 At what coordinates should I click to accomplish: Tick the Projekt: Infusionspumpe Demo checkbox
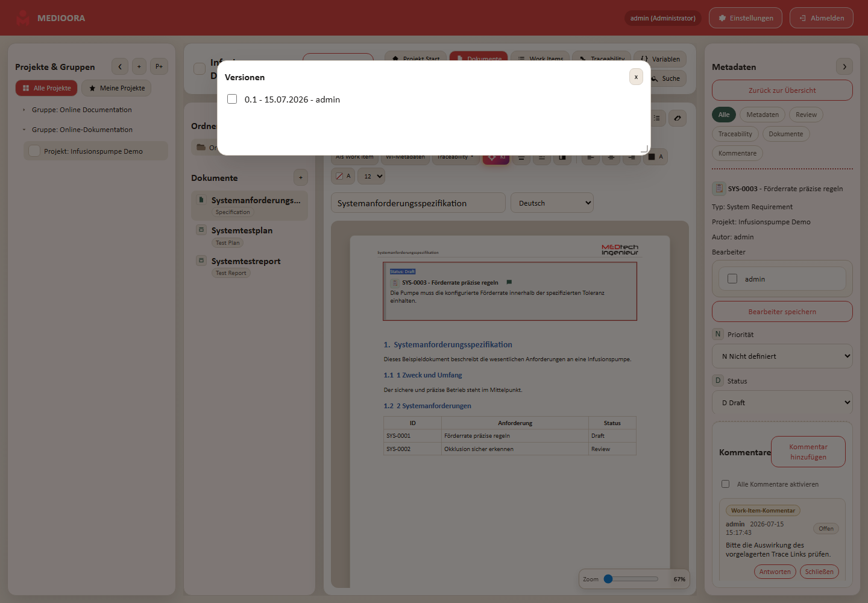pos(34,151)
